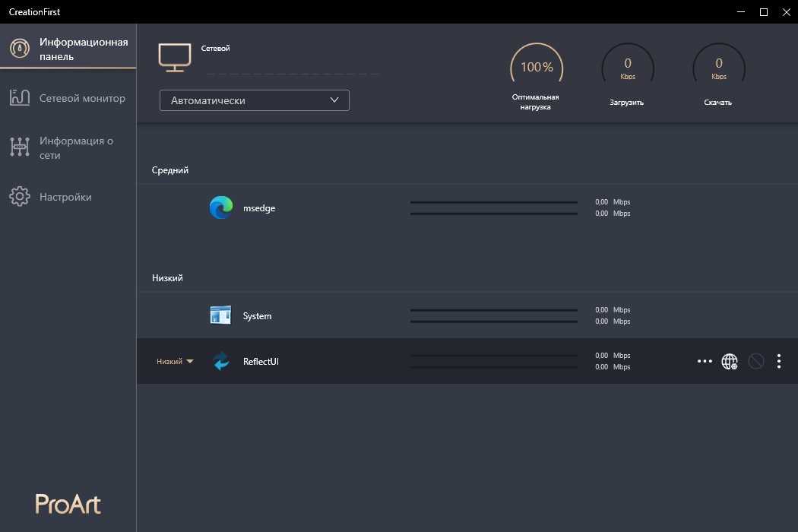Click the 100% optimal load gauge
This screenshot has height=532, width=798.
(537, 68)
